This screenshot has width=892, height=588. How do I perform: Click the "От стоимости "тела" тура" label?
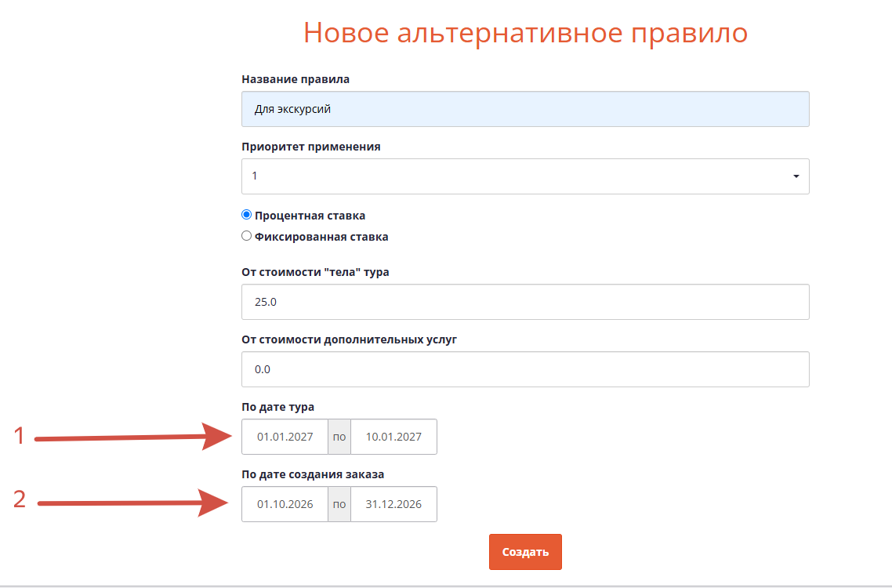[315, 272]
